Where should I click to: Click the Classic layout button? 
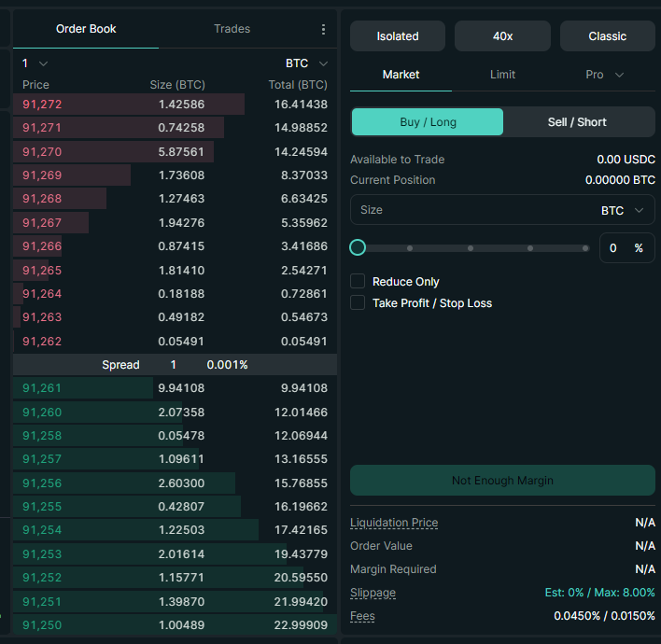point(607,36)
